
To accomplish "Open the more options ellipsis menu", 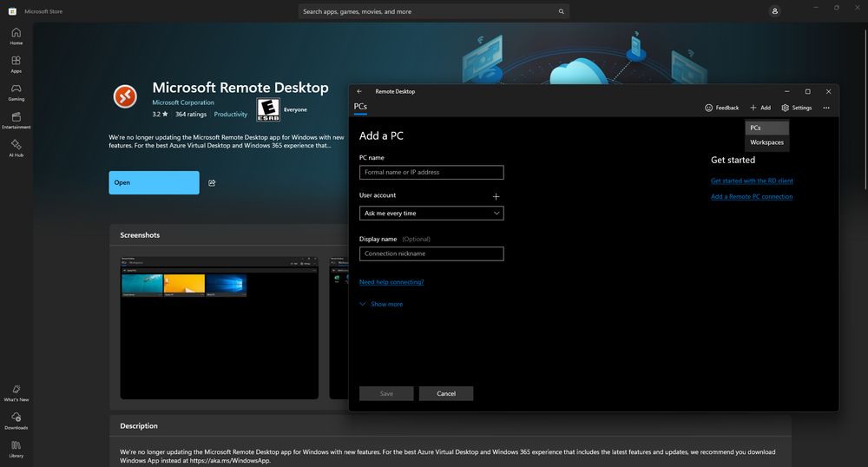I will point(826,108).
